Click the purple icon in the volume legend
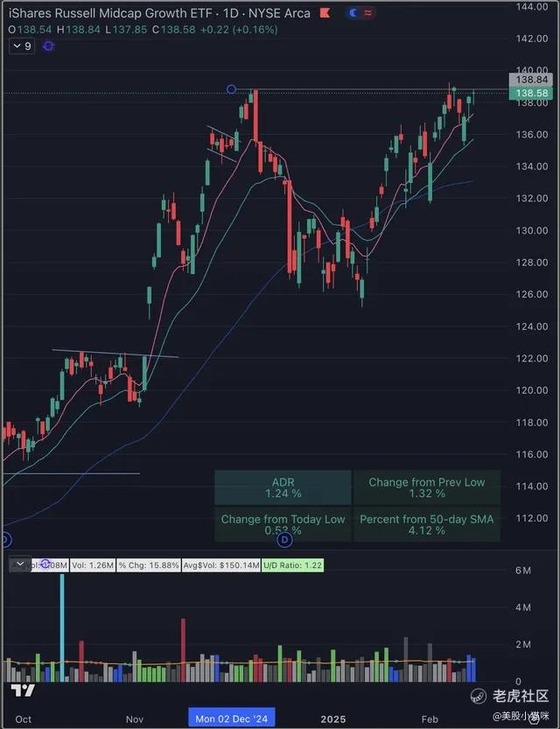Viewport: 560px width, 729px height. pos(45,564)
